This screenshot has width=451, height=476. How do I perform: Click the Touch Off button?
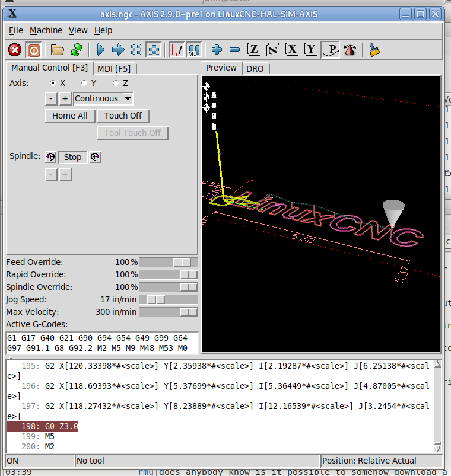point(123,116)
